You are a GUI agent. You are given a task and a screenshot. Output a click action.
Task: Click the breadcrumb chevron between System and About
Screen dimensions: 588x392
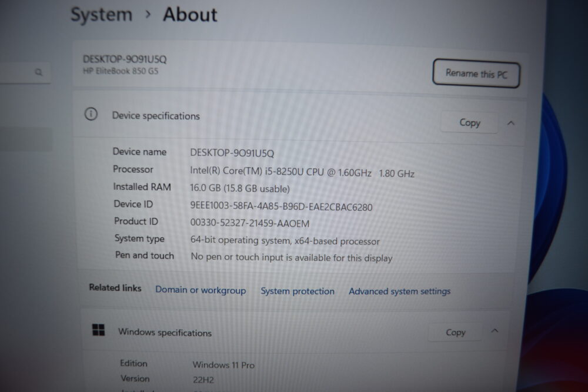pos(148,14)
